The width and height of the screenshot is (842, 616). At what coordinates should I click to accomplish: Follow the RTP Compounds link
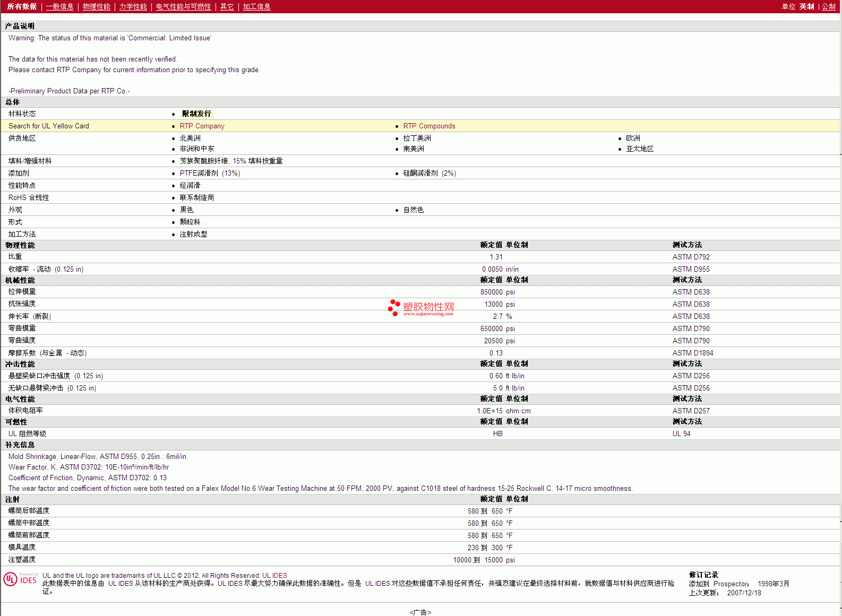[x=429, y=126]
